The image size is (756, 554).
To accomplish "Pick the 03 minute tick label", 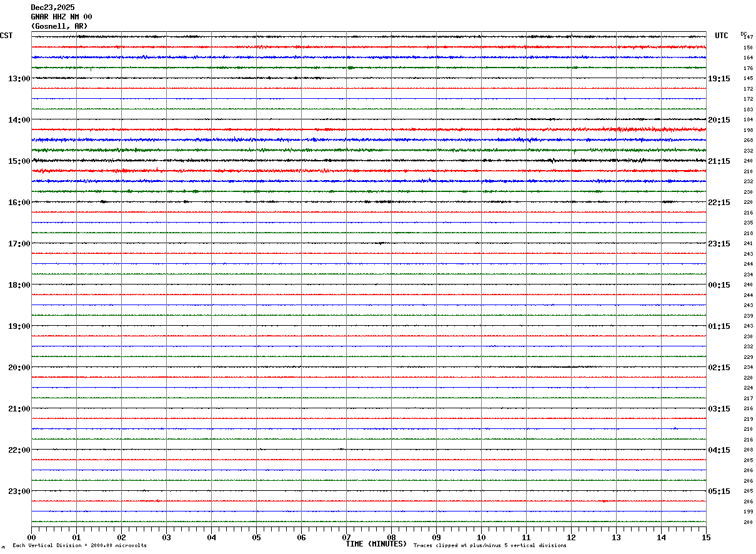I will (x=166, y=537).
